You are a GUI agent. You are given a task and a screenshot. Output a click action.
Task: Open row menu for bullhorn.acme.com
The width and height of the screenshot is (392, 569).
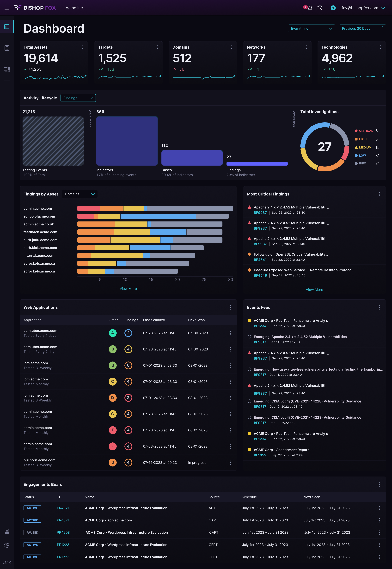click(230, 463)
